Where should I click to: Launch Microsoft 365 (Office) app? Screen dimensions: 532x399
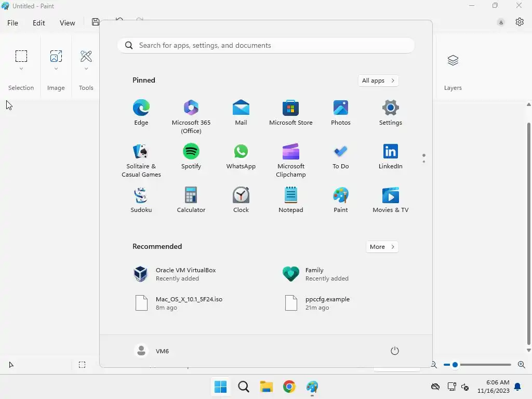pos(191,117)
